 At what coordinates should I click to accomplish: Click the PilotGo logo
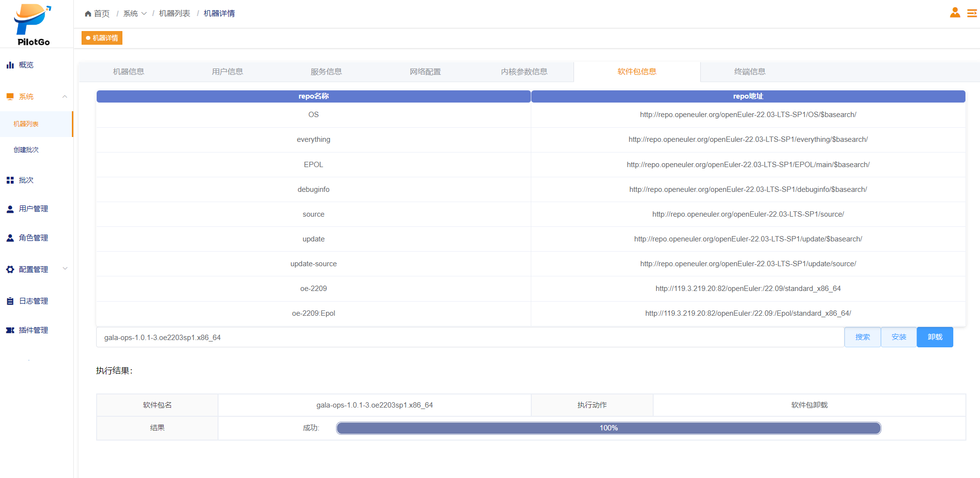(x=33, y=24)
